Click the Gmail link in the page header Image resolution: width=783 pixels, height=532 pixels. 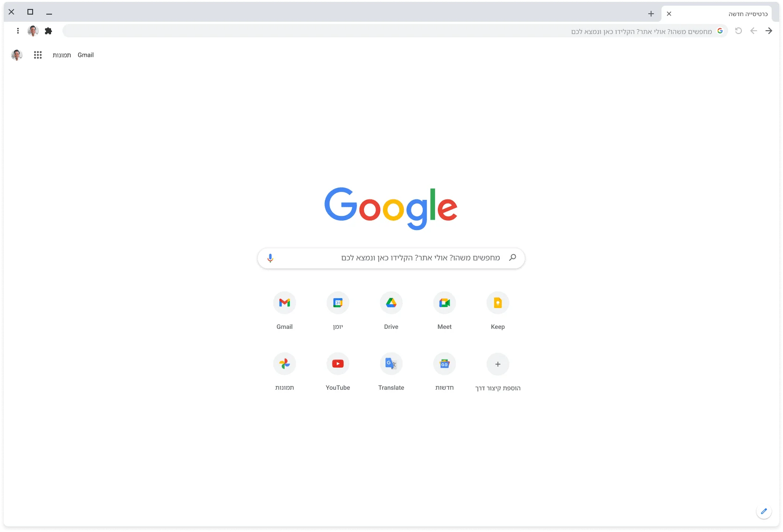86,55
